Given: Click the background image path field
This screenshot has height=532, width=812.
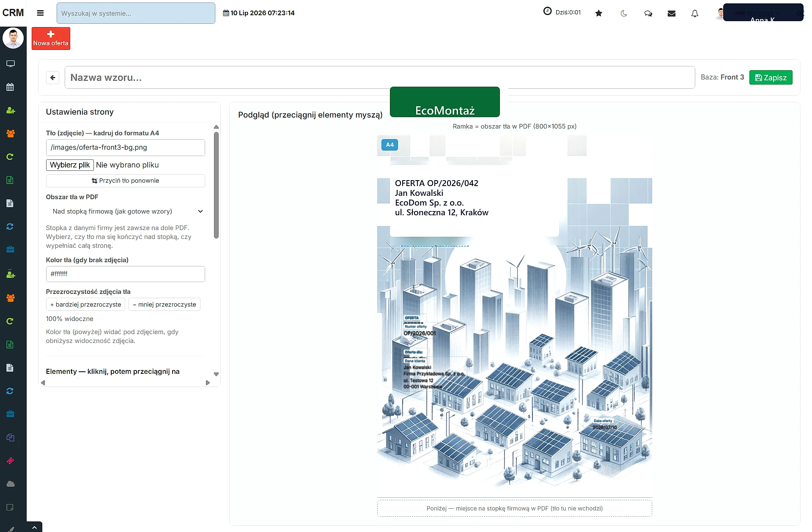Looking at the screenshot, I should 126,148.
